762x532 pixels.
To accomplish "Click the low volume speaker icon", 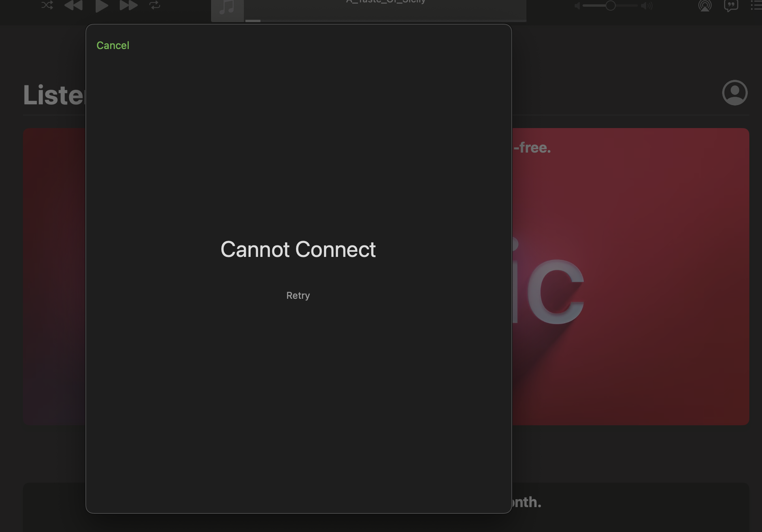I will (577, 6).
